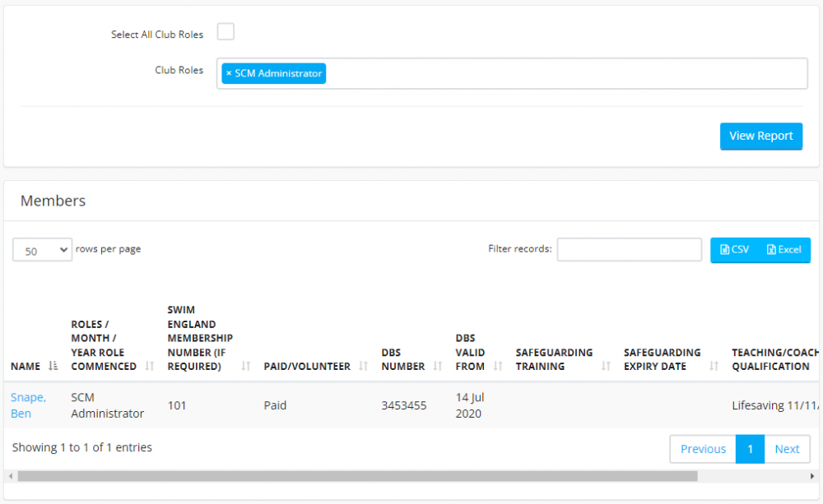Click sort icon for Roles column
This screenshot has height=504, width=823.
click(149, 367)
